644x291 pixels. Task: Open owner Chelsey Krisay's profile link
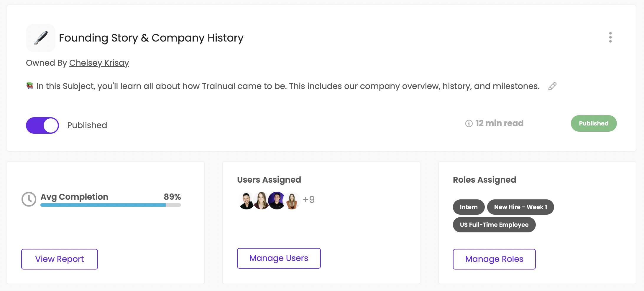click(99, 63)
